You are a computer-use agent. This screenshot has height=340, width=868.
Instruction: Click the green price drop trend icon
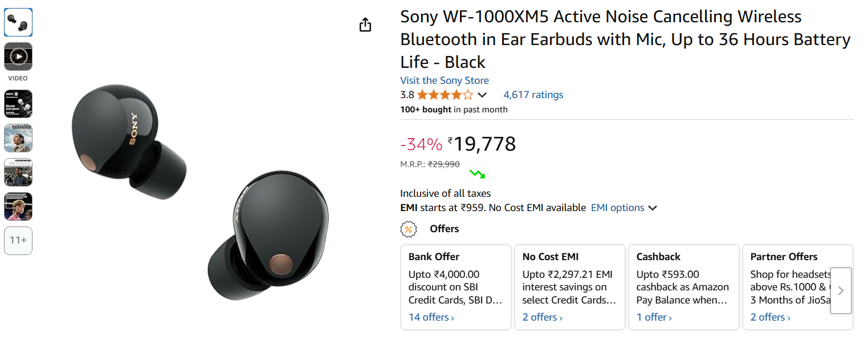coord(477,173)
